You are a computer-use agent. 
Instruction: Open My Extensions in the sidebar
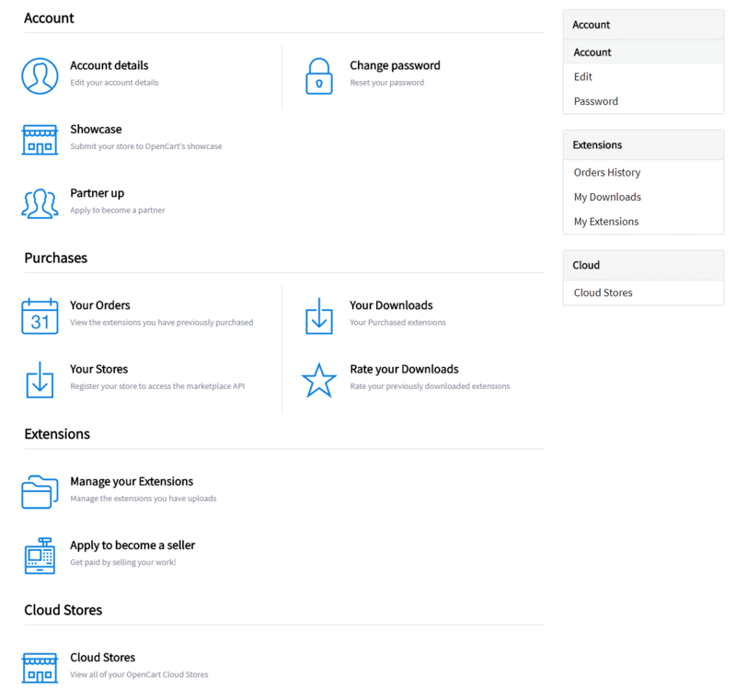pyautogui.click(x=604, y=221)
